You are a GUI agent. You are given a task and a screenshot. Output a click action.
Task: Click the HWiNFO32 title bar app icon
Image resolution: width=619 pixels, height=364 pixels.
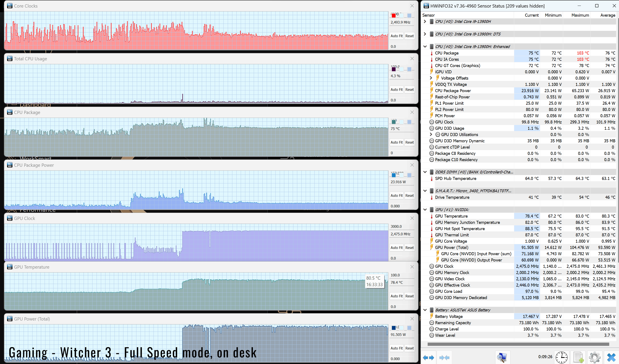pyautogui.click(x=426, y=6)
